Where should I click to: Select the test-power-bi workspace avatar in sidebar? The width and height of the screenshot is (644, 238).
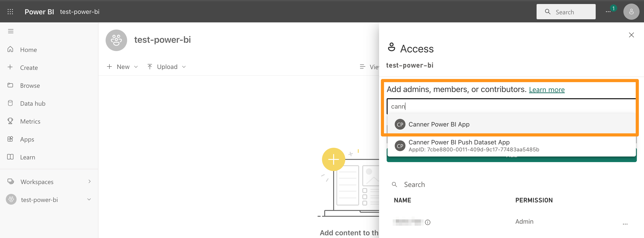(x=11, y=199)
